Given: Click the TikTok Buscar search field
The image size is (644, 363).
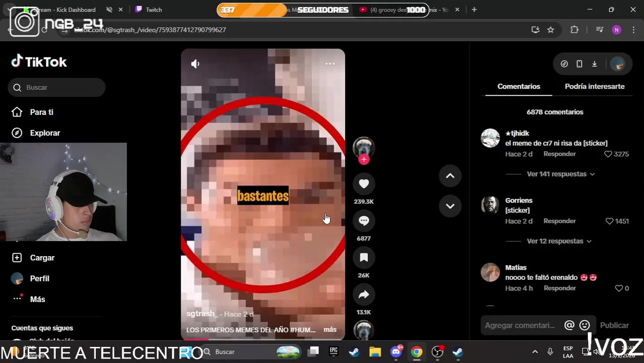Looking at the screenshot, I should (56, 87).
